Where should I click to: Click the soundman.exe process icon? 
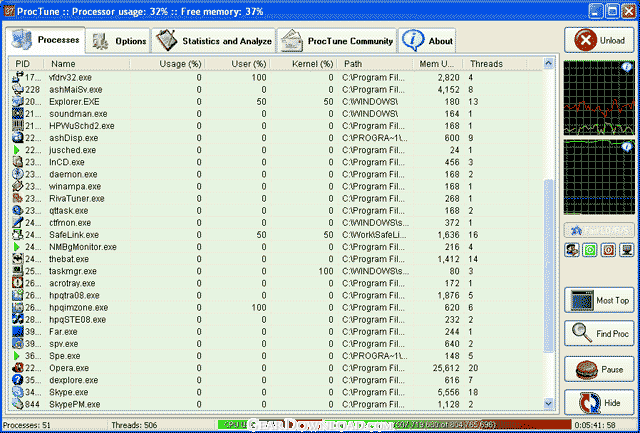[18, 113]
